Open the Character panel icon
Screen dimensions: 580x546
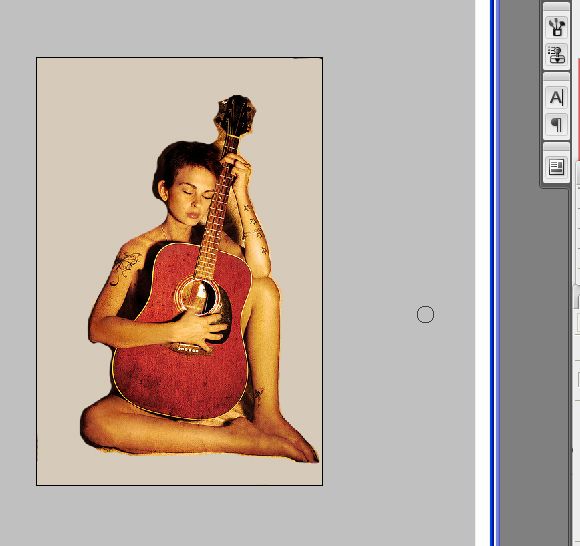(556, 98)
